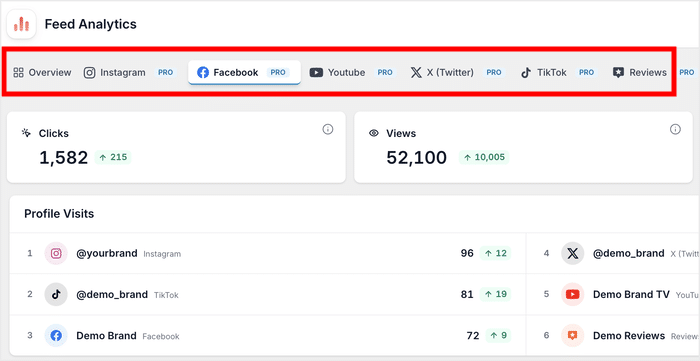The width and height of the screenshot is (700, 361).
Task: Click the PRO badge next to Reviews
Action: coord(687,72)
